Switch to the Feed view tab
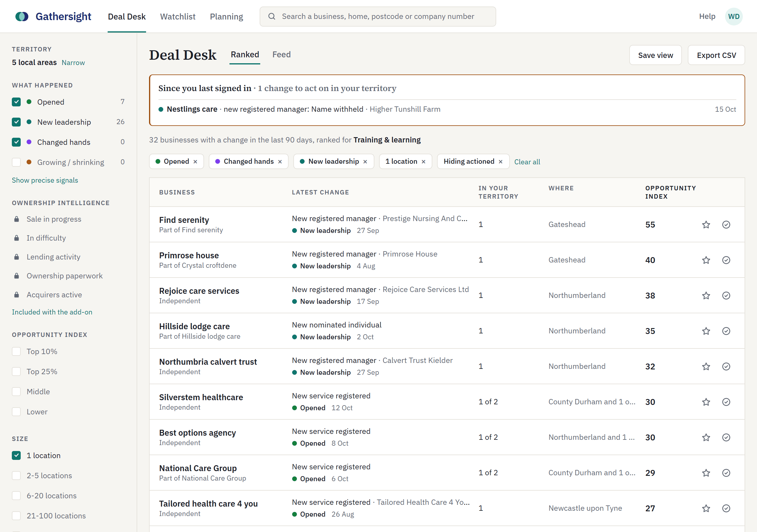 [x=281, y=54]
